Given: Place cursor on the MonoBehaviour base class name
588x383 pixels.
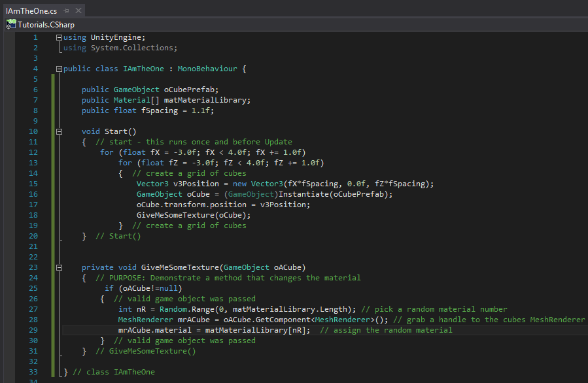Looking at the screenshot, I should point(207,69).
